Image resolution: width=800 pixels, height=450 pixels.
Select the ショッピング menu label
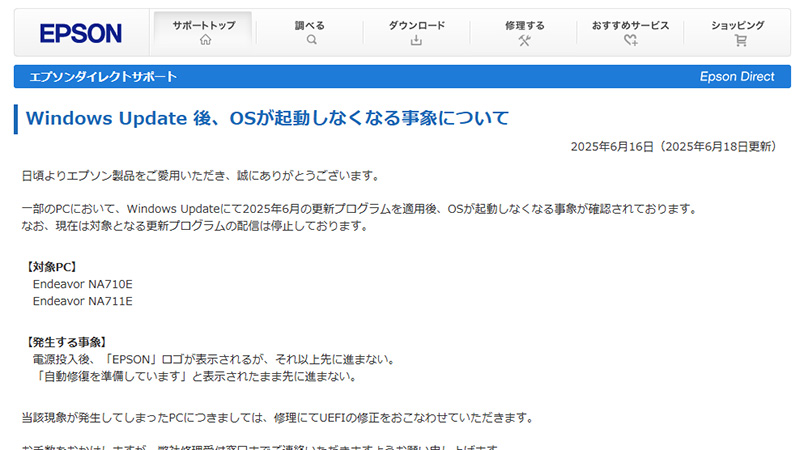[739, 25]
